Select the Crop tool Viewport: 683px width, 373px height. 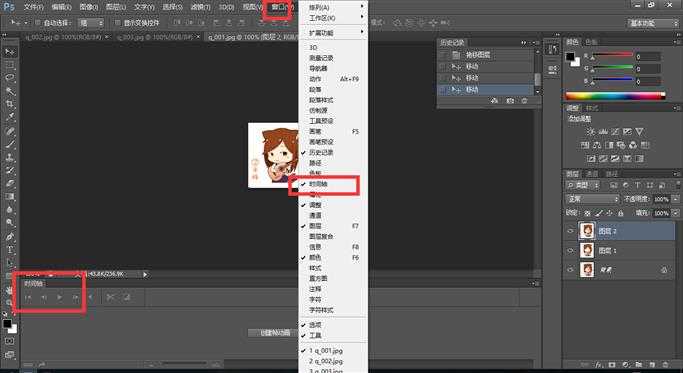click(10, 104)
